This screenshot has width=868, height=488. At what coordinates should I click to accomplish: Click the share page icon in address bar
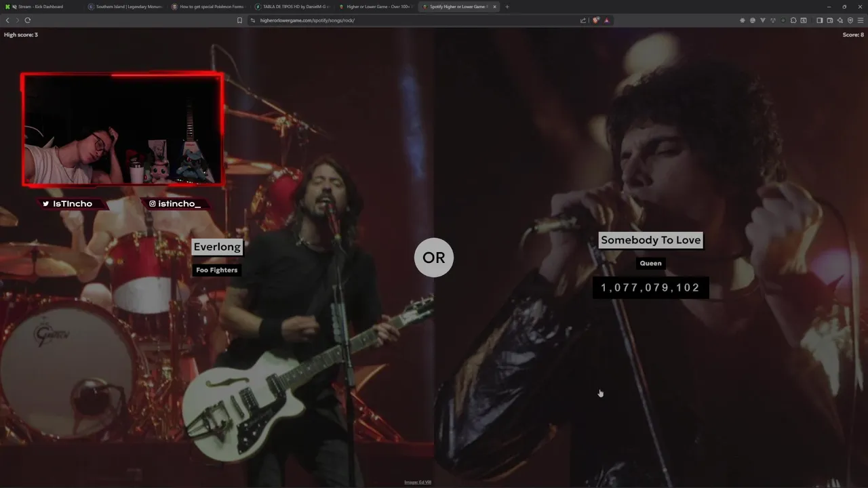[583, 20]
